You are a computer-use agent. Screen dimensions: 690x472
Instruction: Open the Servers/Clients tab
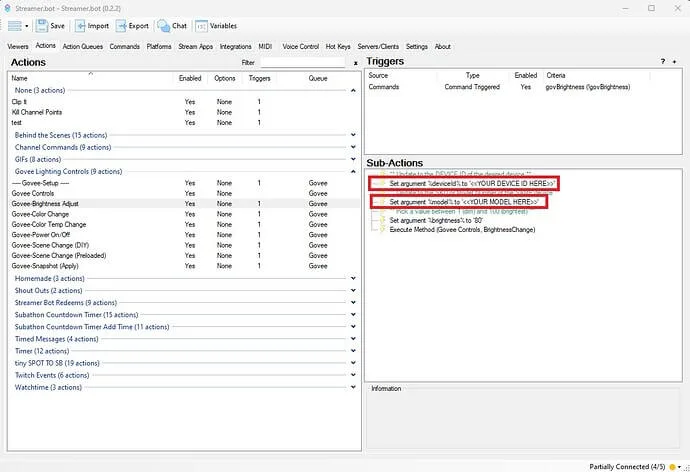[x=378, y=47]
